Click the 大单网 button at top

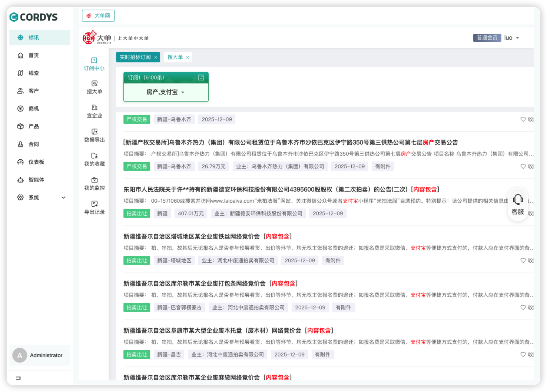click(x=98, y=16)
